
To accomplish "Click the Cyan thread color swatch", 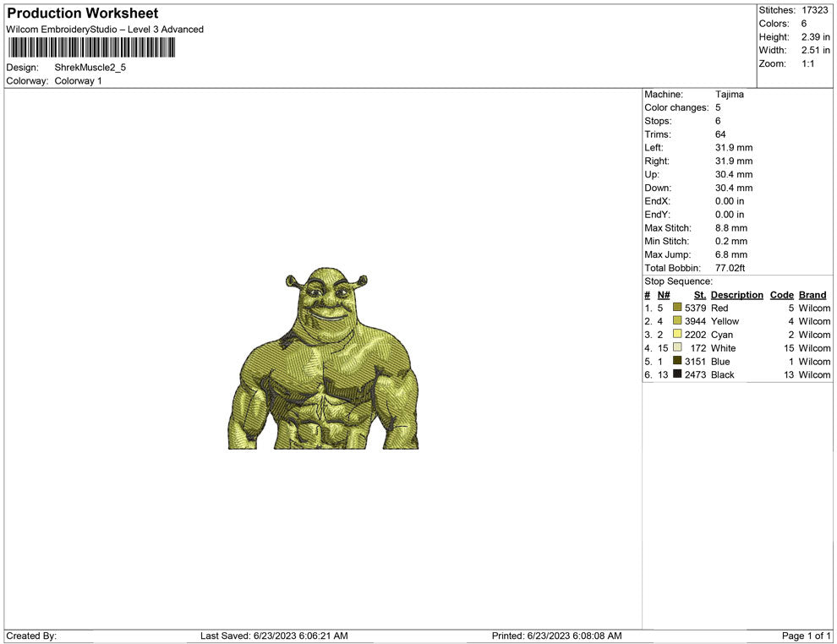I will pyautogui.click(x=677, y=334).
